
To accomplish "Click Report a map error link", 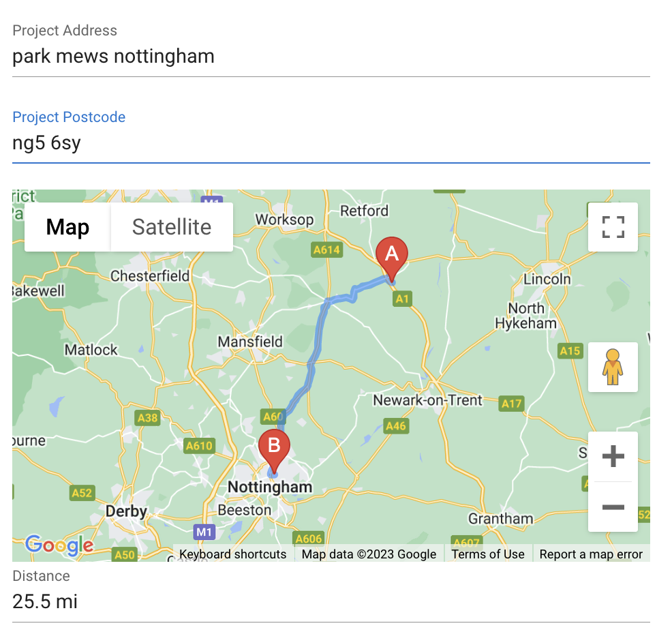I will [x=591, y=554].
